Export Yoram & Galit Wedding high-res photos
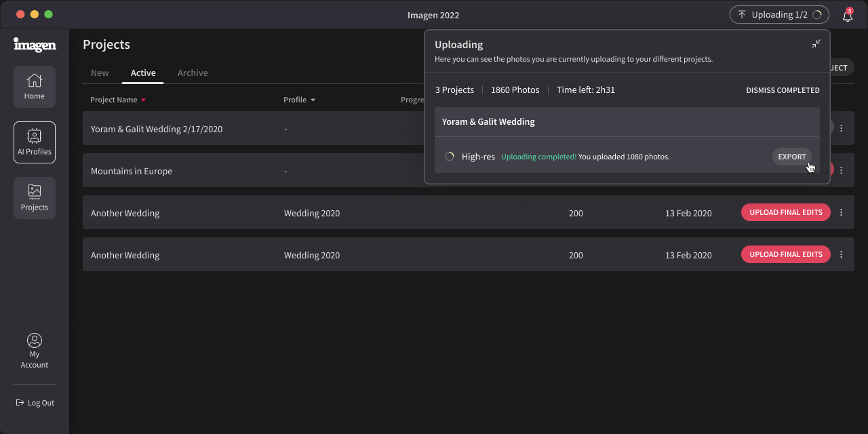868x434 pixels. point(792,157)
